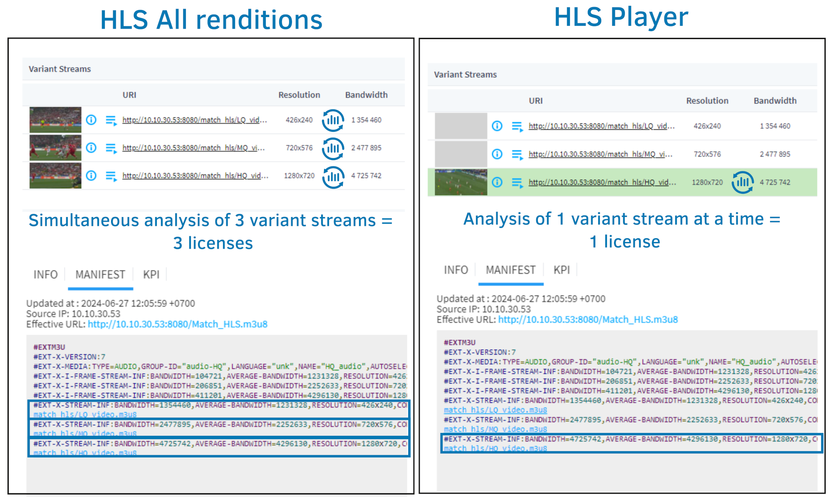
Task: Switch to KPI tab in left panel
Action: [151, 274]
